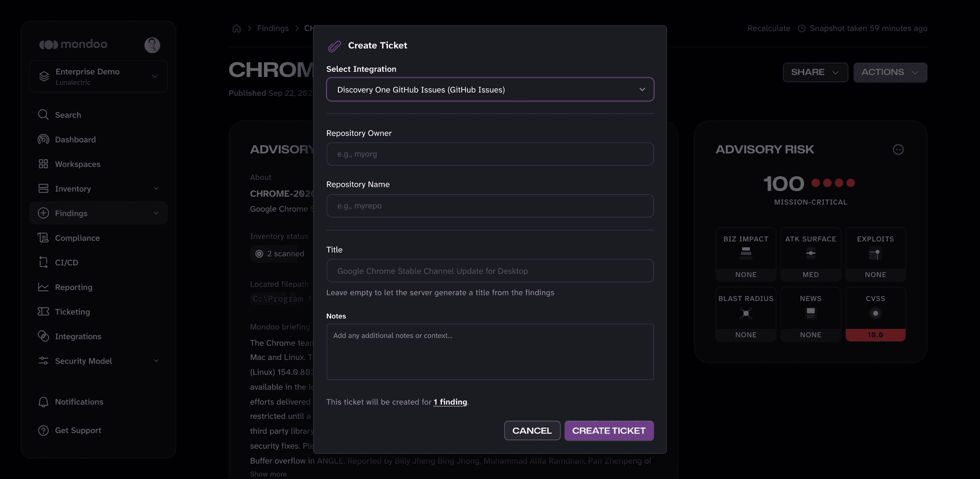
Task: Click the home icon in breadcrumbs
Action: click(x=236, y=28)
